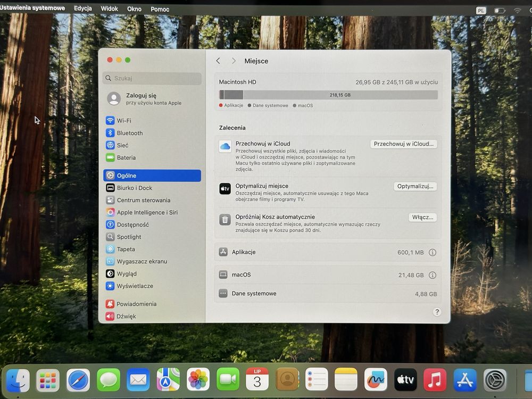Click Włącz... to empty Trash automatically

pyautogui.click(x=422, y=217)
